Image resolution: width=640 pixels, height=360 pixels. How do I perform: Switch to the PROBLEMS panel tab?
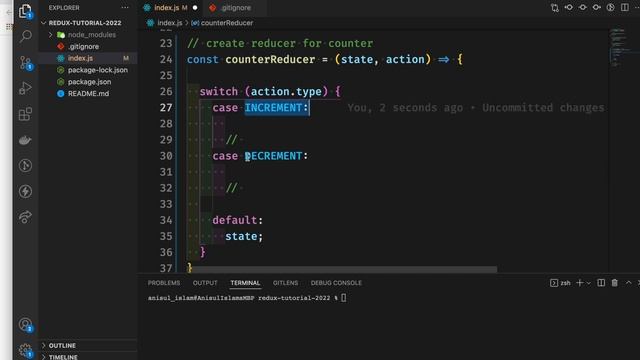coord(164,283)
